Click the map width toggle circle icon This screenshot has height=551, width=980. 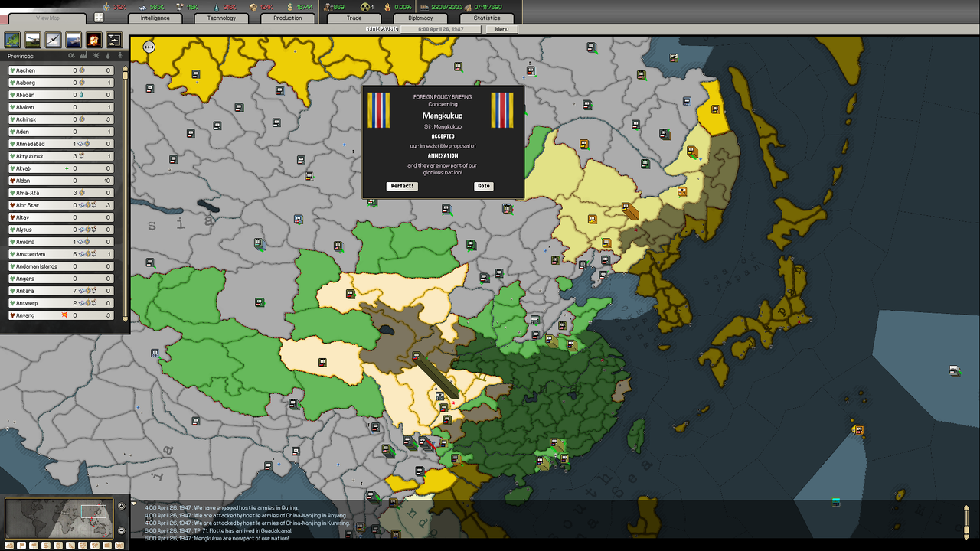pos(149,47)
